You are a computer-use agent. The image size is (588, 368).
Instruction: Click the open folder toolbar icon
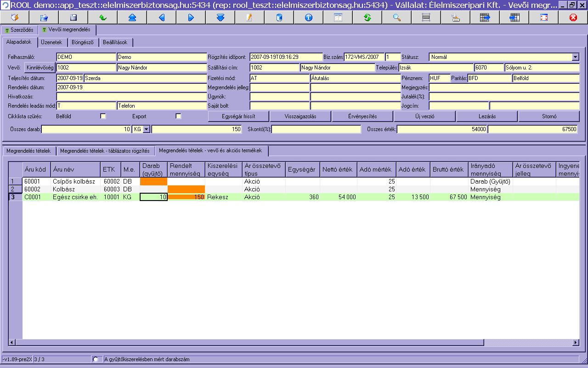click(x=44, y=17)
